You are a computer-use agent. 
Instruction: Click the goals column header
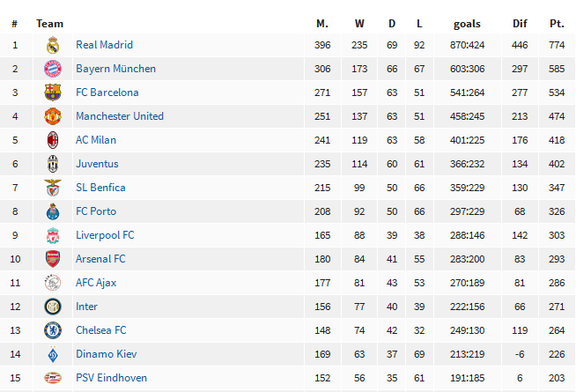467,23
